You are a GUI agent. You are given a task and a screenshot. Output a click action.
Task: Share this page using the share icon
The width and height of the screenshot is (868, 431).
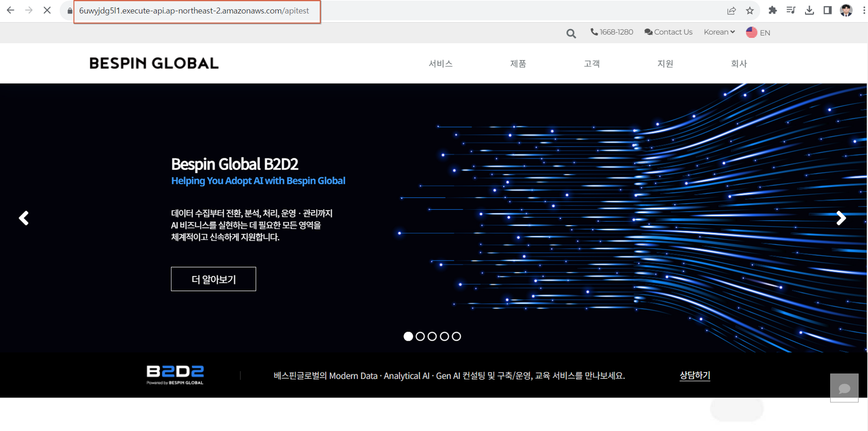[x=731, y=10]
